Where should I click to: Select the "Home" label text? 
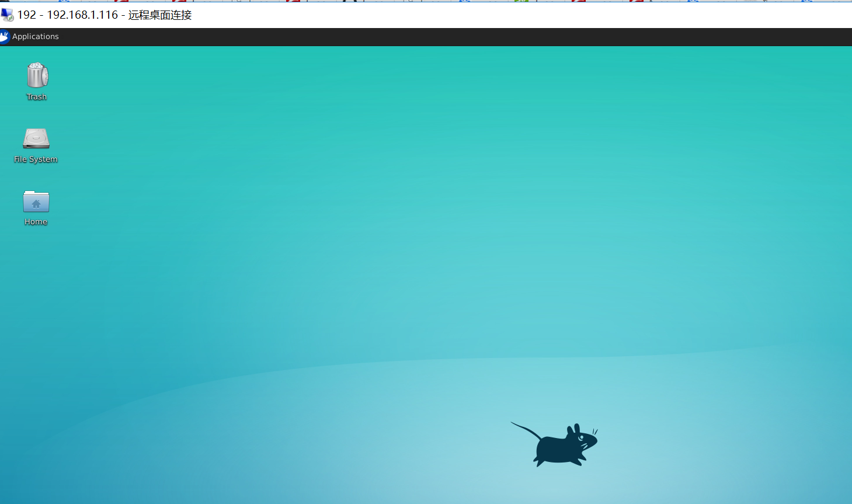click(35, 221)
